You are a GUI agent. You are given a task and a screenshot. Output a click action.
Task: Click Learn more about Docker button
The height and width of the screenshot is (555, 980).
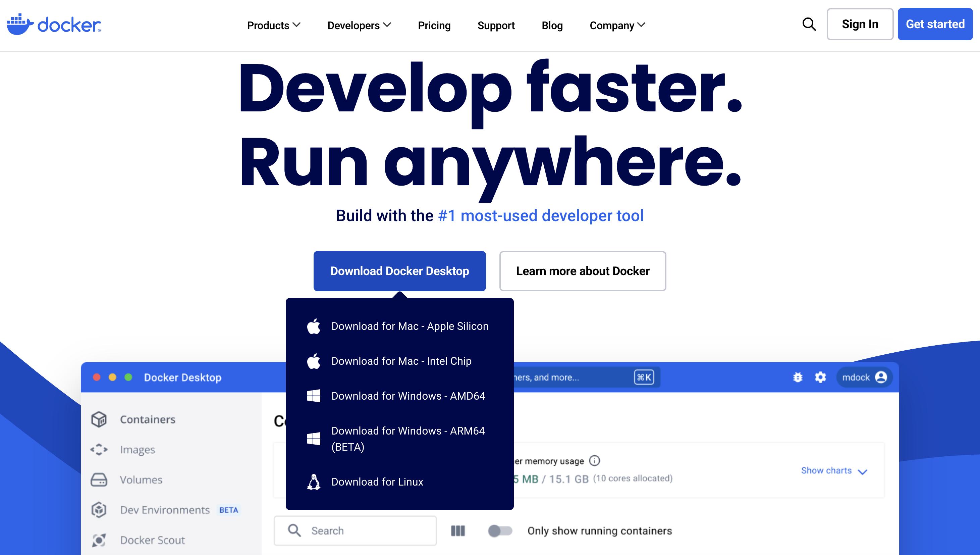583,271
